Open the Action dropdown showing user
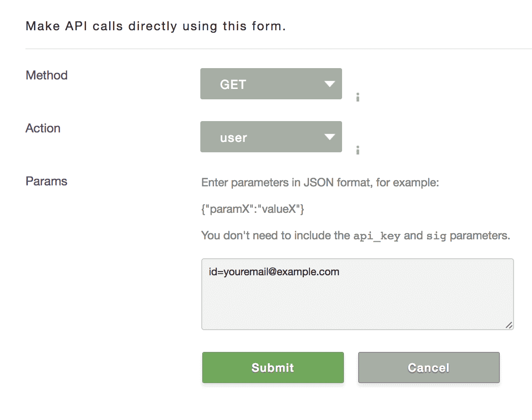 [x=271, y=137]
